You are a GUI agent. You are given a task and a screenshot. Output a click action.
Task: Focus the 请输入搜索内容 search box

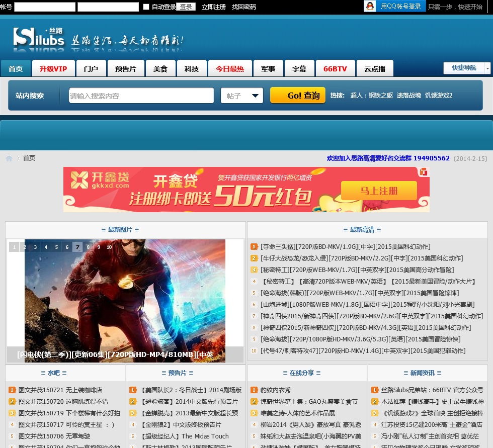[141, 96]
